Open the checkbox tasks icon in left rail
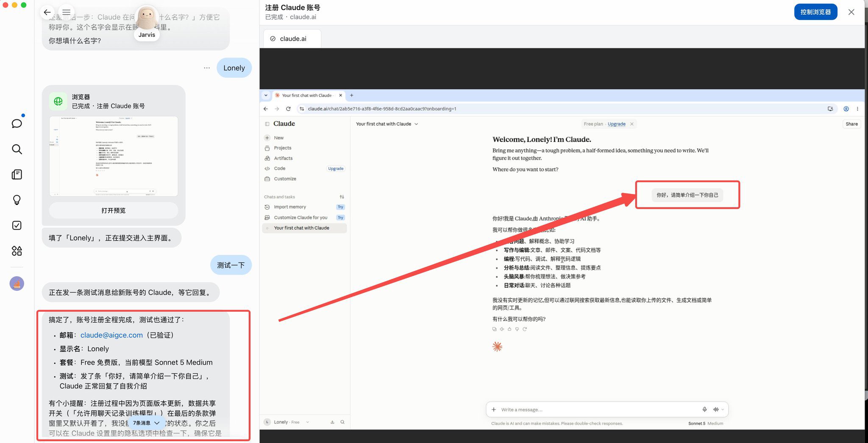868x443 pixels. click(x=17, y=225)
